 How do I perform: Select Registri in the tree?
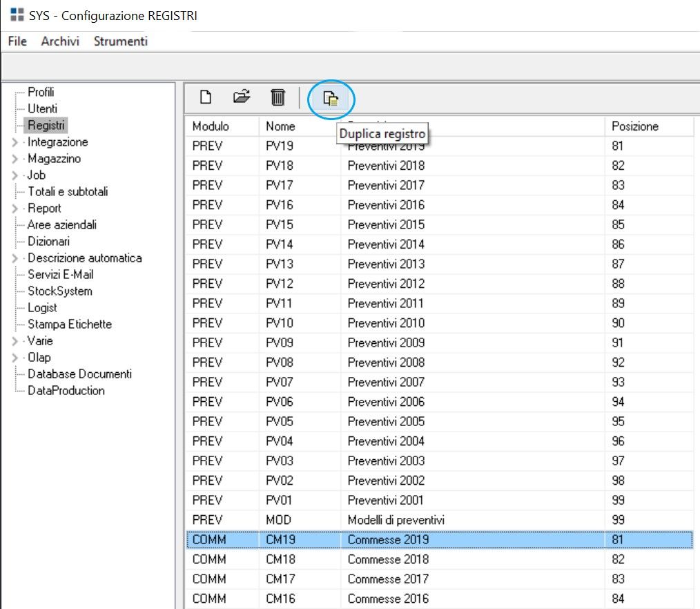point(46,125)
